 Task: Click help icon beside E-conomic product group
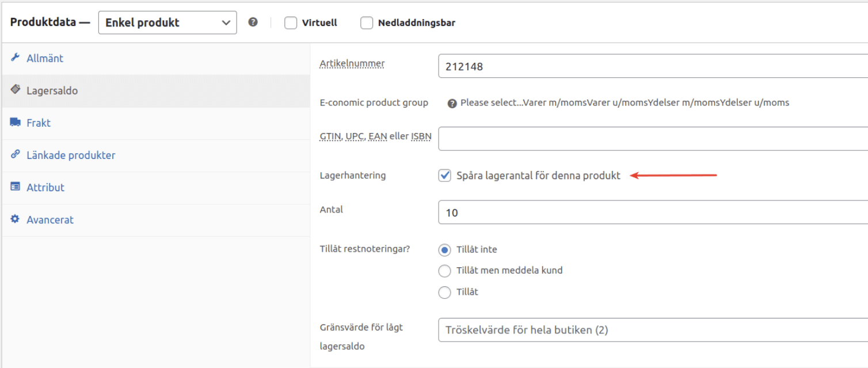coord(452,103)
